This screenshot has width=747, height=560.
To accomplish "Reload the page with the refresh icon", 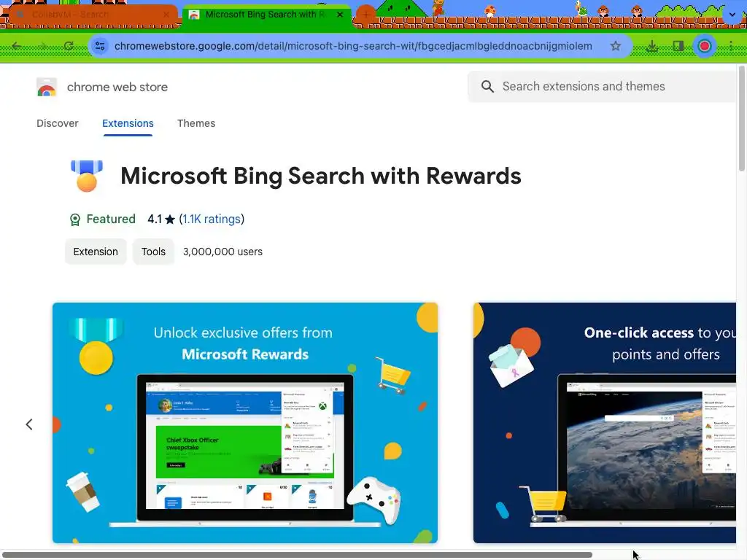I will click(x=69, y=46).
